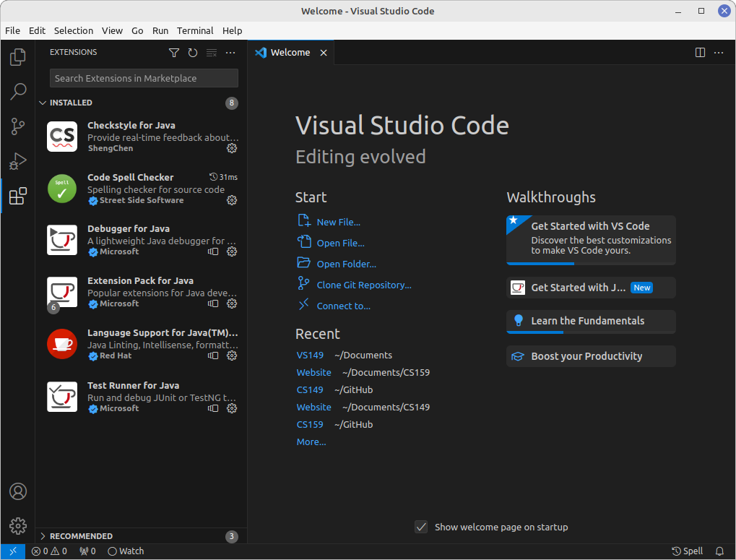
Task: Click Clone Git Repository link
Action: point(365,284)
